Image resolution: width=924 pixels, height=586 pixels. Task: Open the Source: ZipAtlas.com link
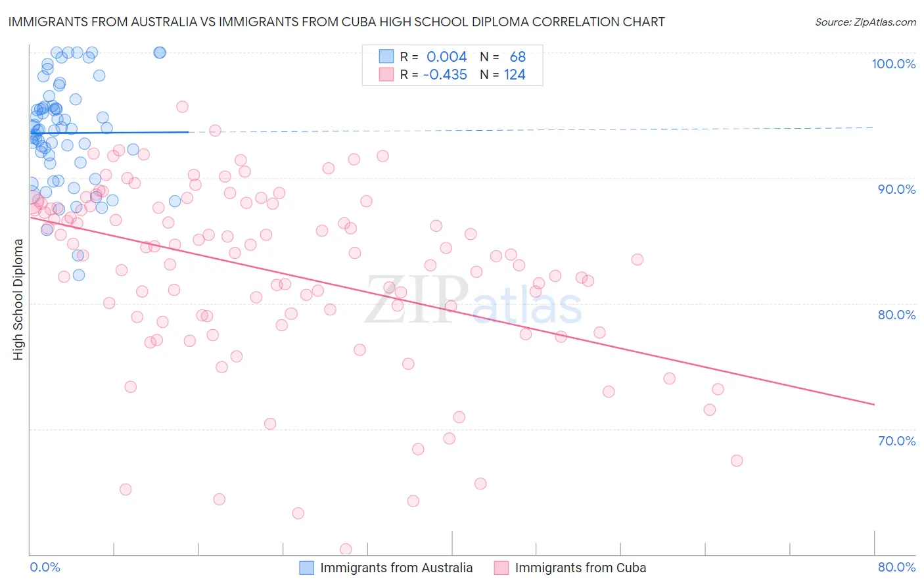click(866, 22)
